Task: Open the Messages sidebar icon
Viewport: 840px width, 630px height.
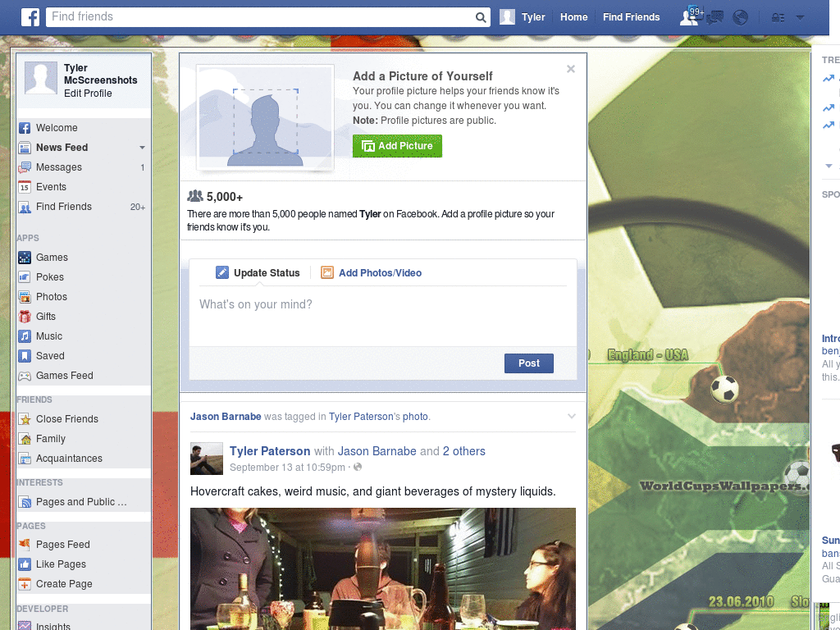Action: tap(25, 167)
